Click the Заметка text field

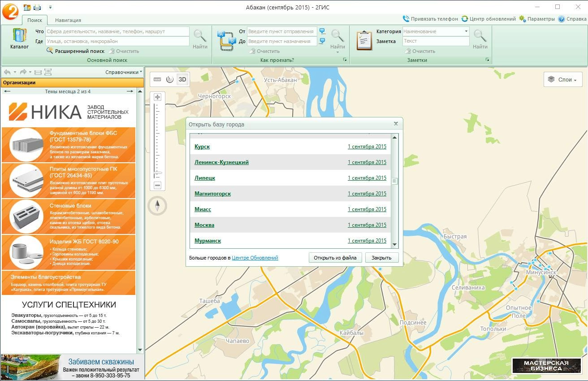436,41
